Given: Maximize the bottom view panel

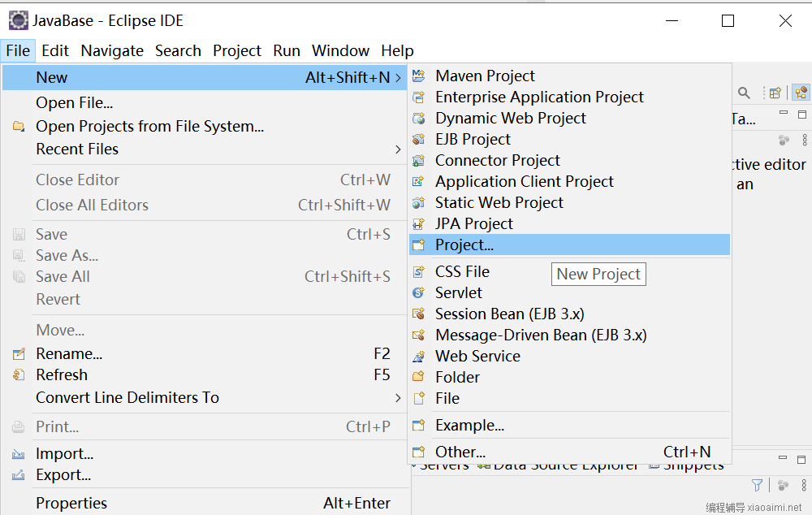Looking at the screenshot, I should coord(802,461).
